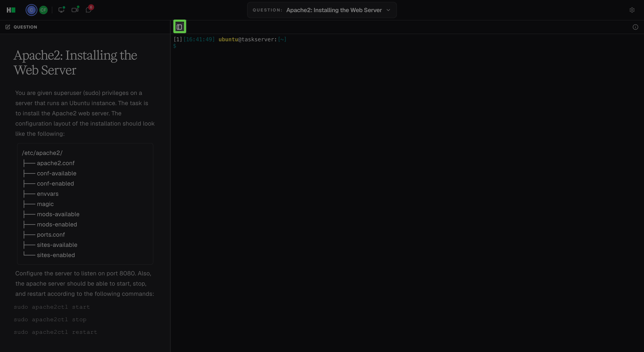This screenshot has width=644, height=352.
Task: Click 'conf-available' in the layout tree
Action: [56, 173]
